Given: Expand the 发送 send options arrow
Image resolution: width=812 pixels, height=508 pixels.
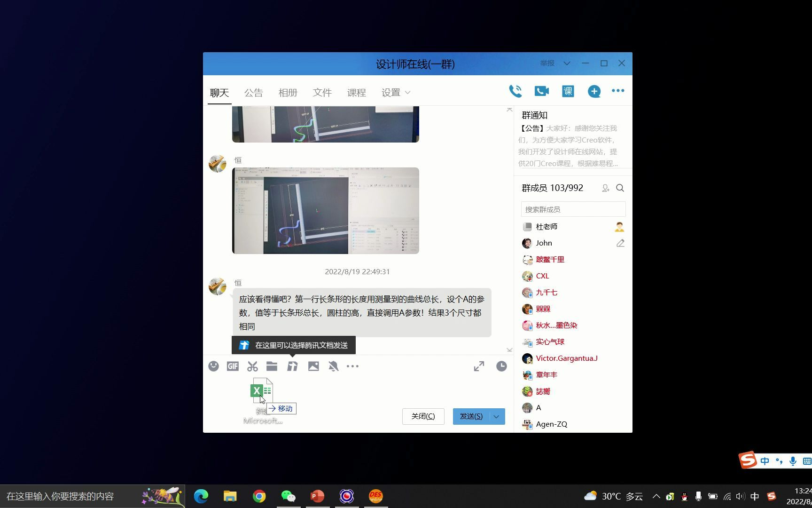Looking at the screenshot, I should coord(496,416).
